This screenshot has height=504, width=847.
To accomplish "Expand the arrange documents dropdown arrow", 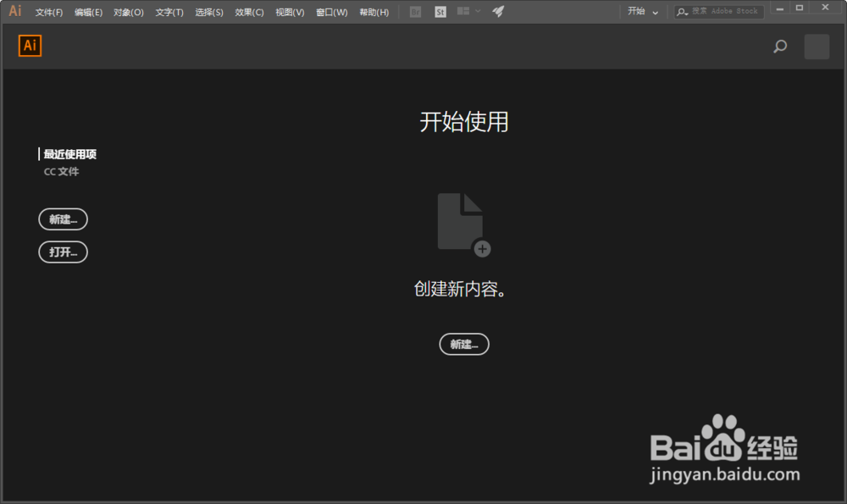I will [x=478, y=11].
